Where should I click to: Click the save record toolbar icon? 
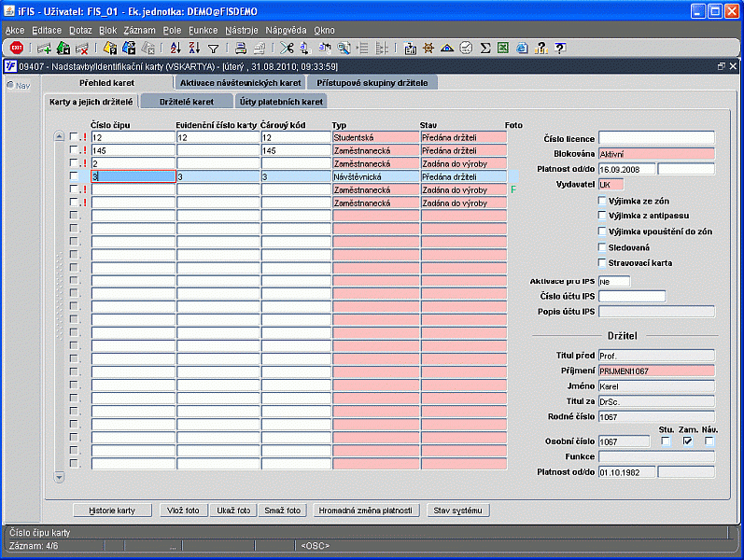[x=63, y=48]
